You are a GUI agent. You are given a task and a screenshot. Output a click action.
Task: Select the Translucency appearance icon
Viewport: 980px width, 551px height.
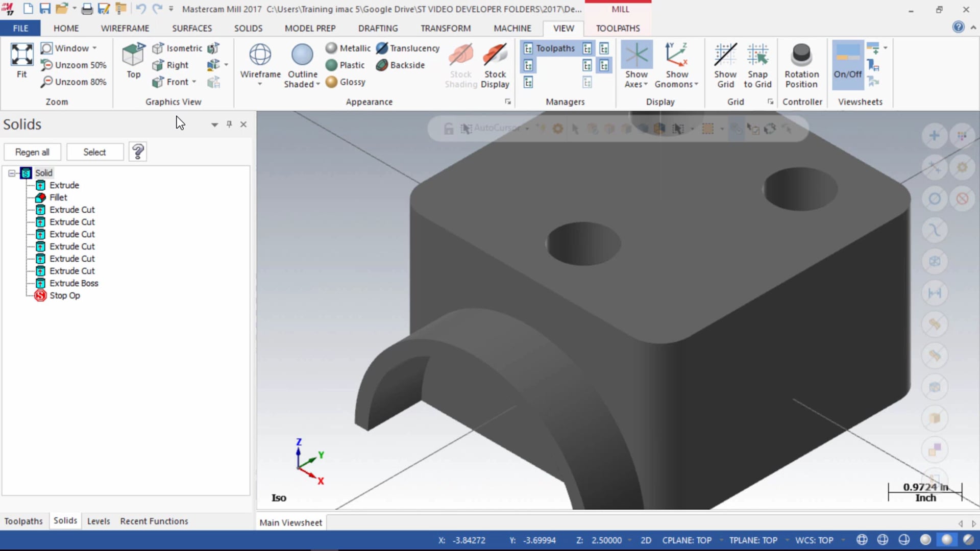(x=381, y=48)
